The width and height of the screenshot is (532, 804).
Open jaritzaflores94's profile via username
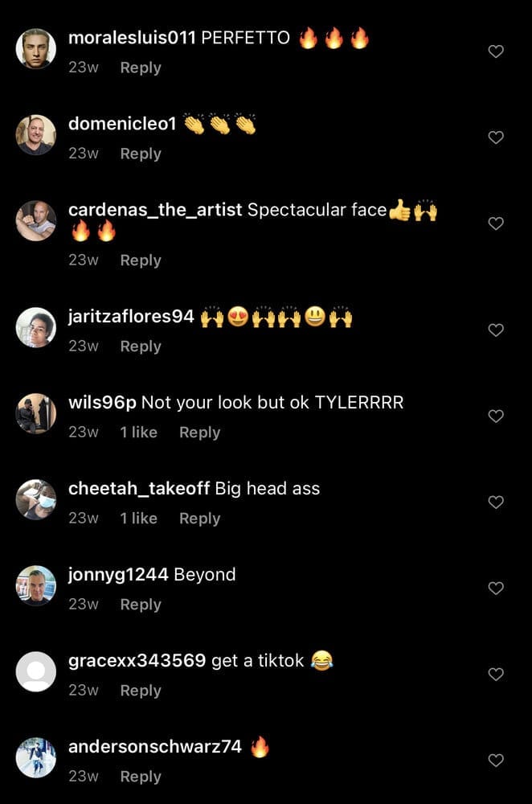(131, 316)
